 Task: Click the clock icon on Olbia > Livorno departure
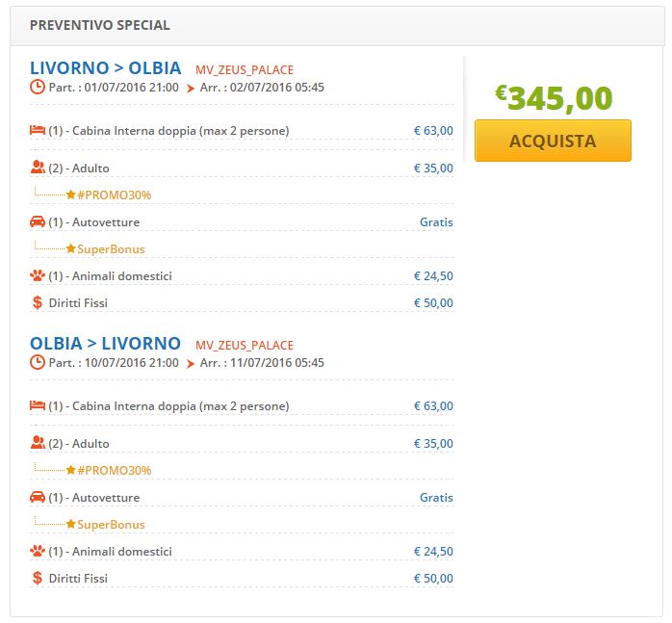(x=38, y=362)
